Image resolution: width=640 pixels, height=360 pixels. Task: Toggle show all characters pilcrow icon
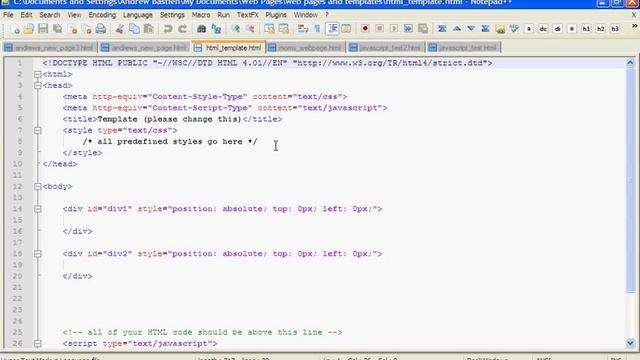click(317, 29)
